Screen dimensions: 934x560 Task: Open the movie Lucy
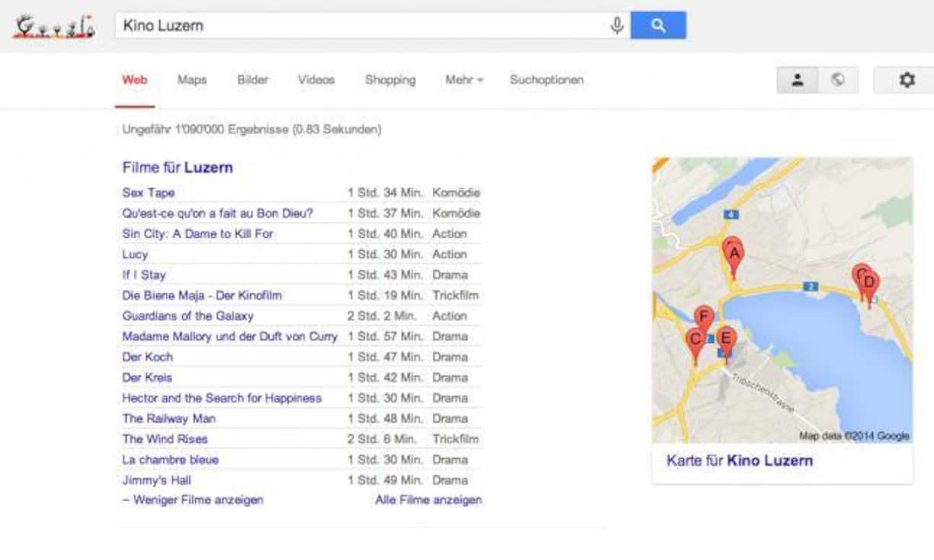(134, 254)
